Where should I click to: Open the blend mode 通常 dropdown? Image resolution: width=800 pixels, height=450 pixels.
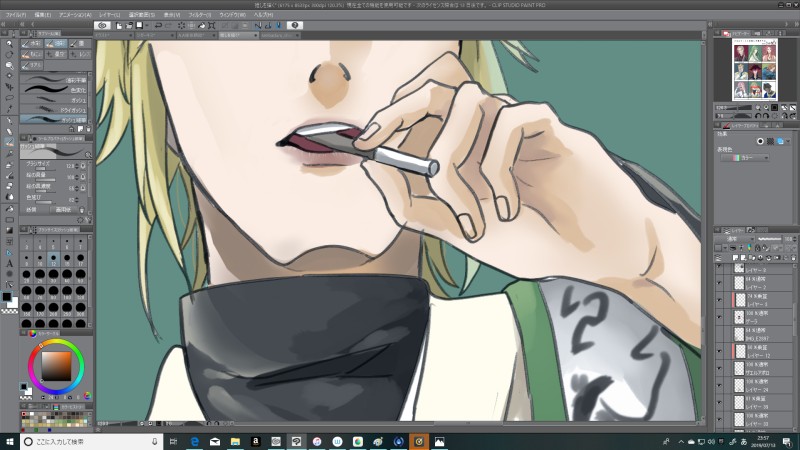[x=733, y=239]
